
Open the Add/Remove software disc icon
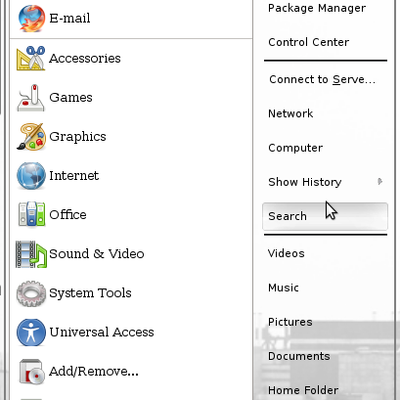(x=31, y=372)
